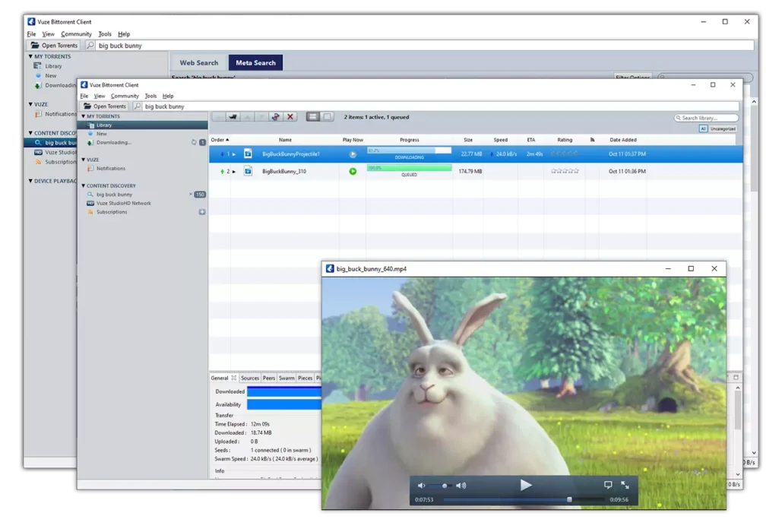This screenshot has height=532, width=782.
Task: Click the fullscreen arrows icon in video player
Action: pos(625,485)
